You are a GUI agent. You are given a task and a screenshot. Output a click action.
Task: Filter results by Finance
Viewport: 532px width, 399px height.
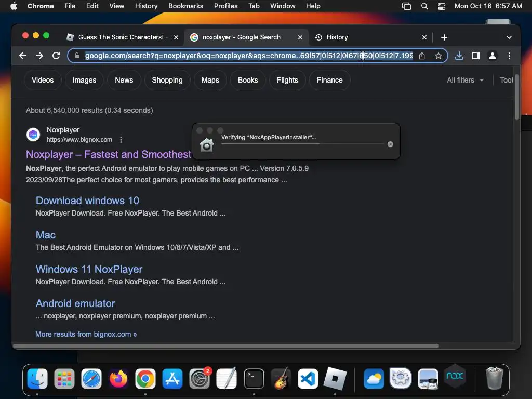tap(329, 80)
